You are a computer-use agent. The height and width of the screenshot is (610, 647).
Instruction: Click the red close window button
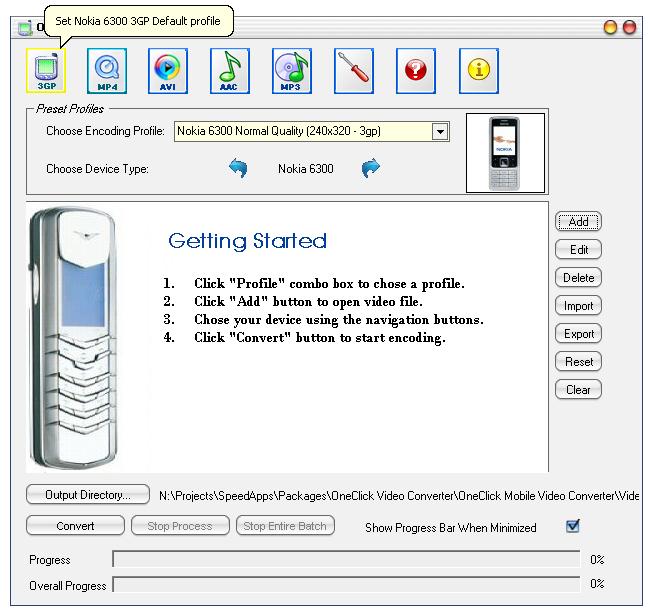(629, 27)
